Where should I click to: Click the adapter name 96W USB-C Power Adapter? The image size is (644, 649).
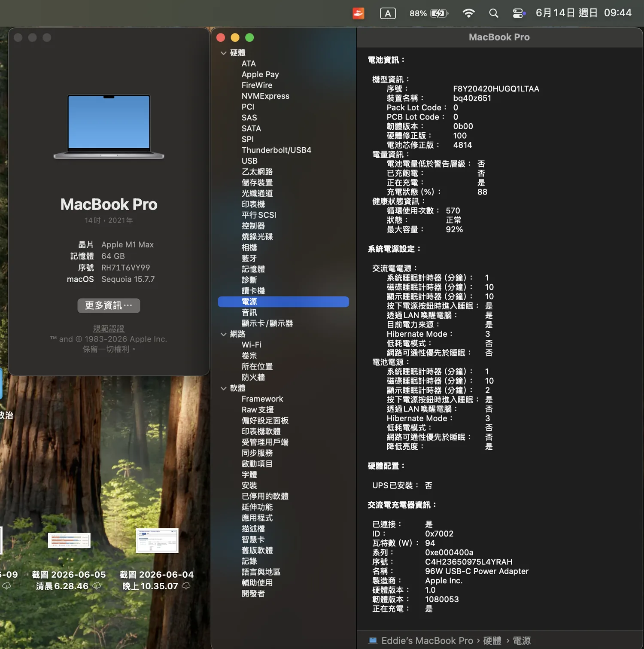(477, 571)
